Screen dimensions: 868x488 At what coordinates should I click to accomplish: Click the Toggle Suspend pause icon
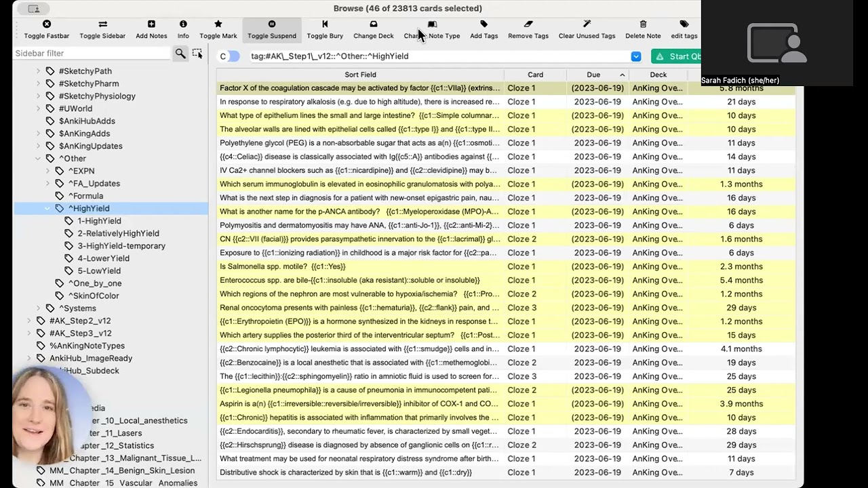[272, 24]
